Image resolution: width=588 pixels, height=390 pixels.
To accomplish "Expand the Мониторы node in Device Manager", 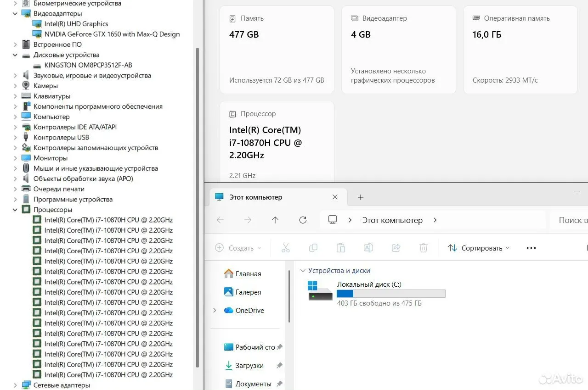I will pos(15,158).
